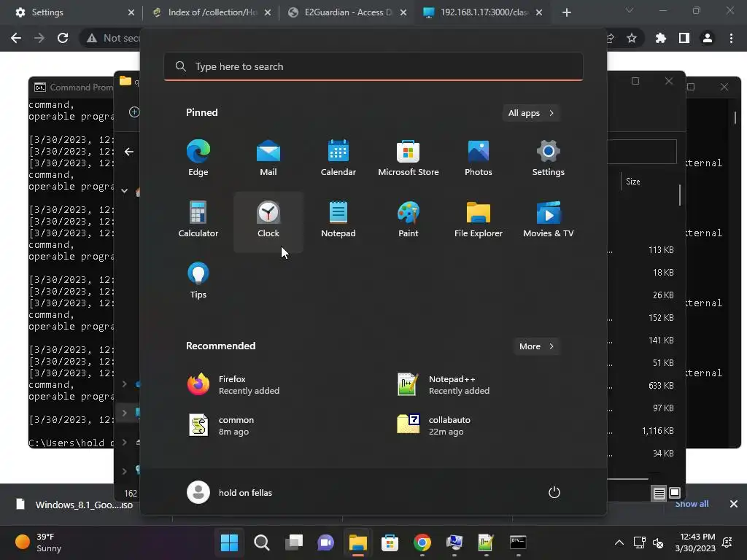Switch to File Explorer on taskbar
The width and height of the screenshot is (747, 560).
click(x=357, y=542)
